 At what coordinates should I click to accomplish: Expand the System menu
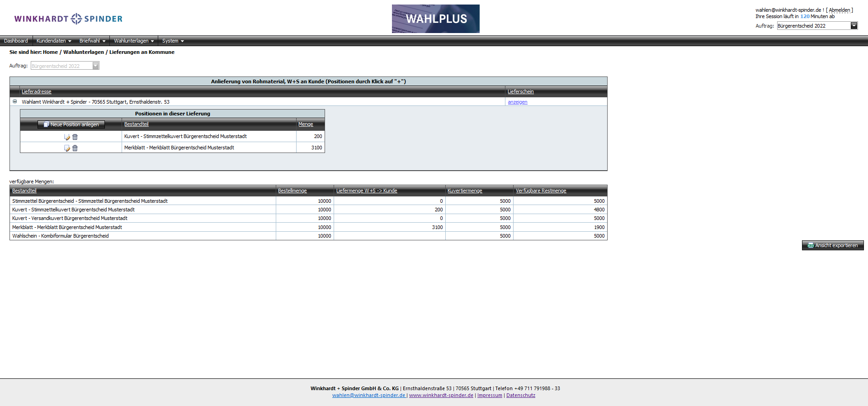click(173, 41)
